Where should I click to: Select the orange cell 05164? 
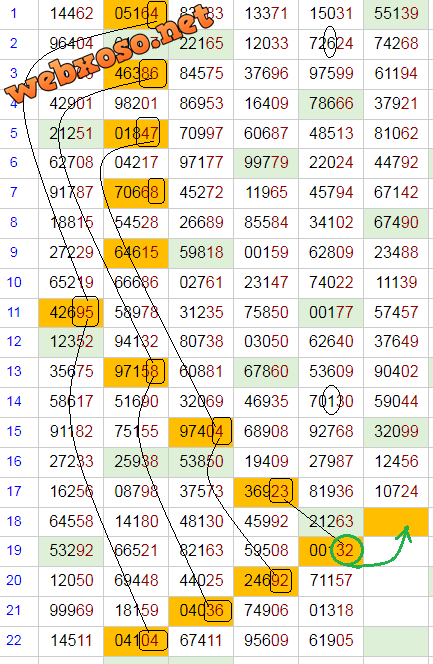tap(136, 14)
